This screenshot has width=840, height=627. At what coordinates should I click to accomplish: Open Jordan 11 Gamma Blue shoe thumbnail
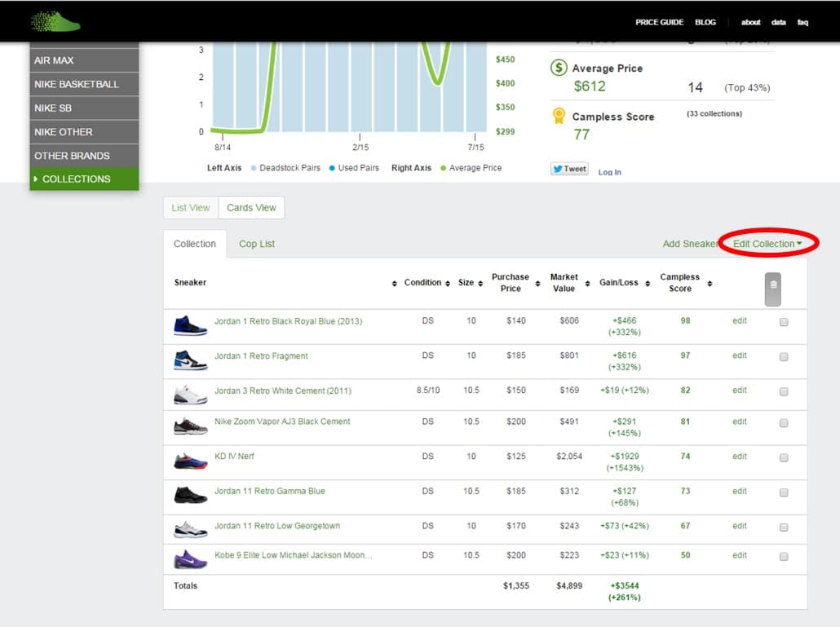pos(190,495)
